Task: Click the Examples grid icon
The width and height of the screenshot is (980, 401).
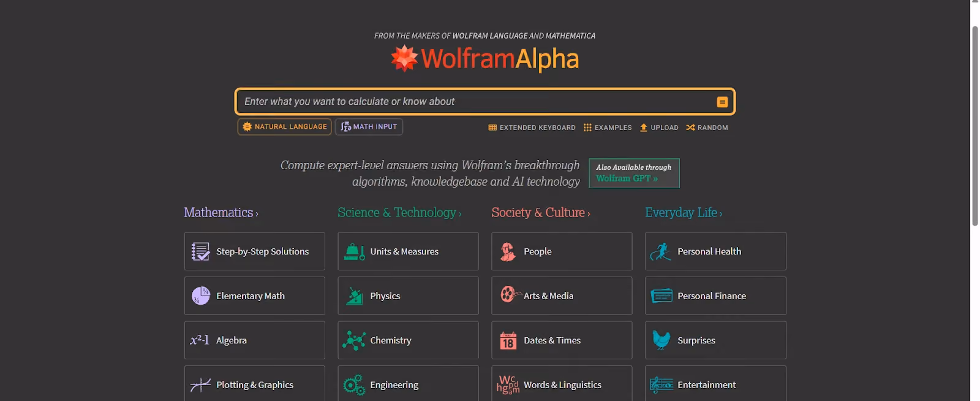Action: point(587,128)
